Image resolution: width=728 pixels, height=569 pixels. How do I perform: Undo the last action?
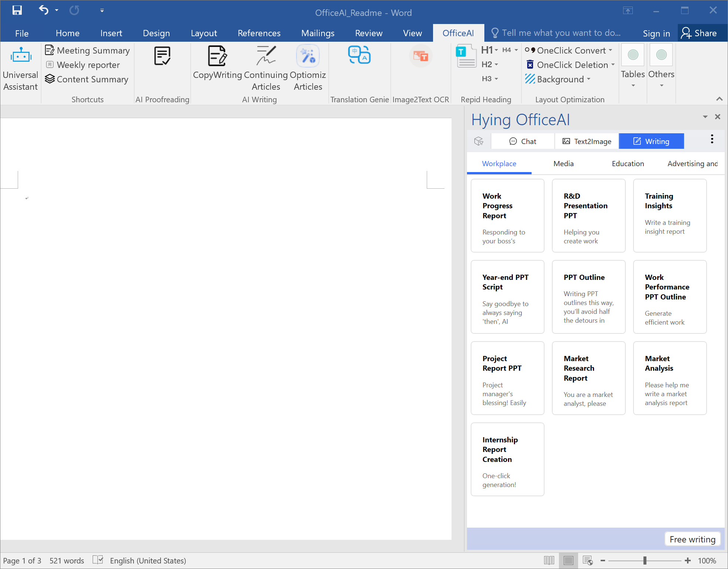pos(44,10)
